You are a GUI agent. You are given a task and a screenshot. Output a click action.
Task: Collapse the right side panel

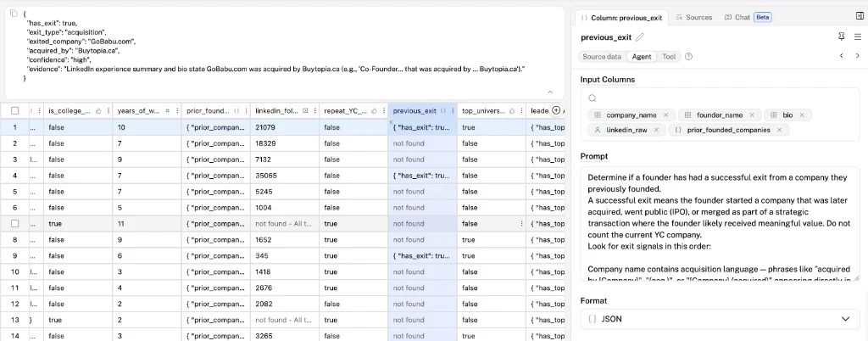tap(860, 16)
